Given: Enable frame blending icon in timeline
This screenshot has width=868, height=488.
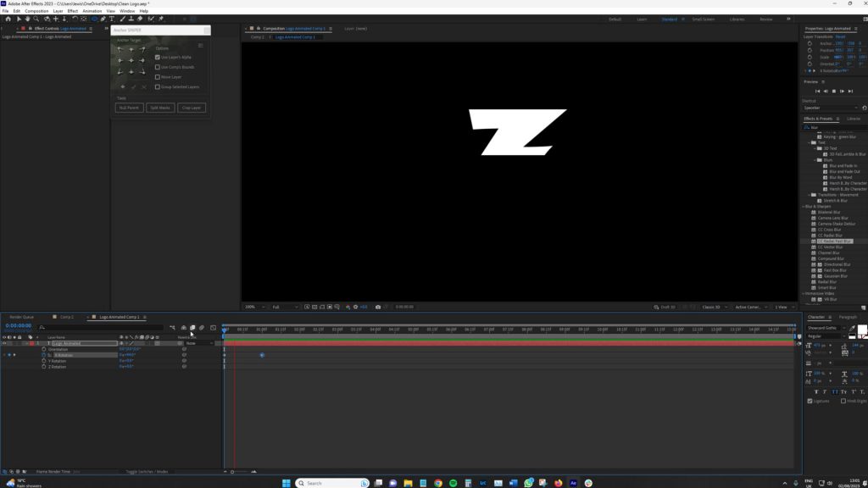Looking at the screenshot, I should coord(192,328).
